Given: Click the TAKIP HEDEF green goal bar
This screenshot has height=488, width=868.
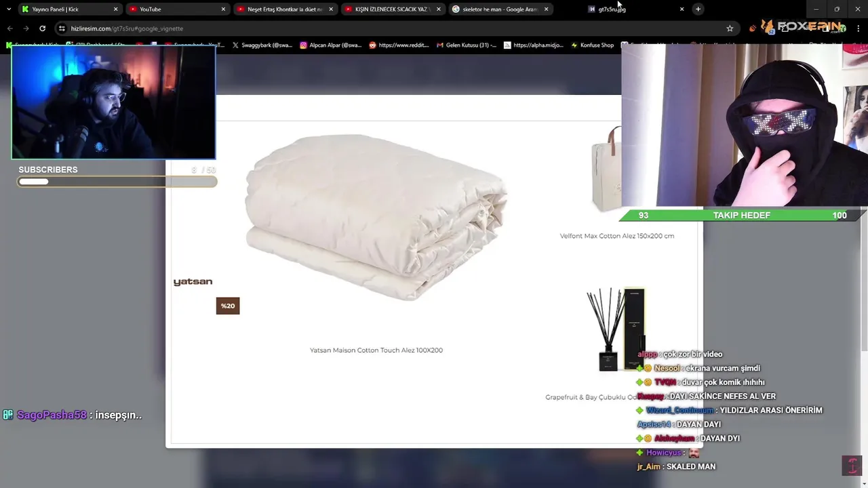Looking at the screenshot, I should 743,216.
